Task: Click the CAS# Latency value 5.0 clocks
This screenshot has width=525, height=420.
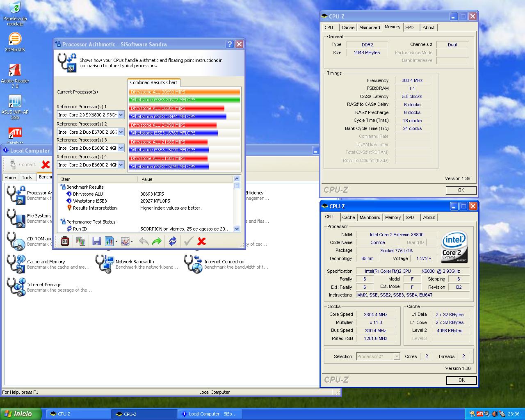Action: pos(412,96)
